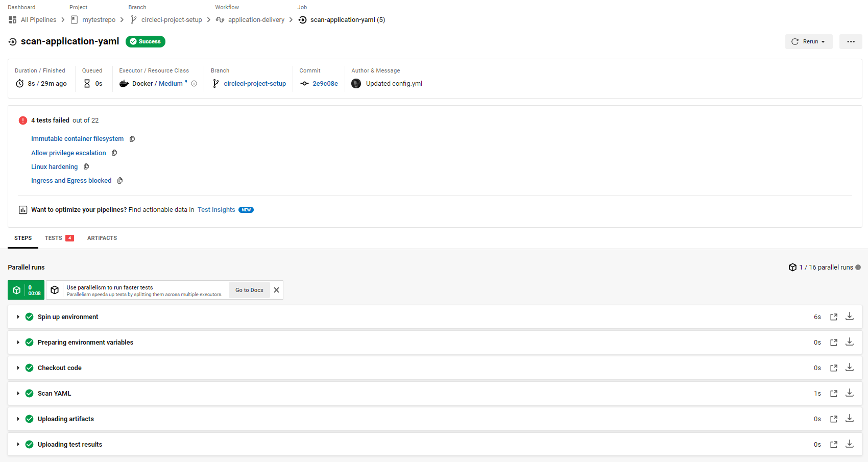The image size is (868, 462).
Task: Open Ingress and Egress blocked failed test
Action: click(x=71, y=181)
